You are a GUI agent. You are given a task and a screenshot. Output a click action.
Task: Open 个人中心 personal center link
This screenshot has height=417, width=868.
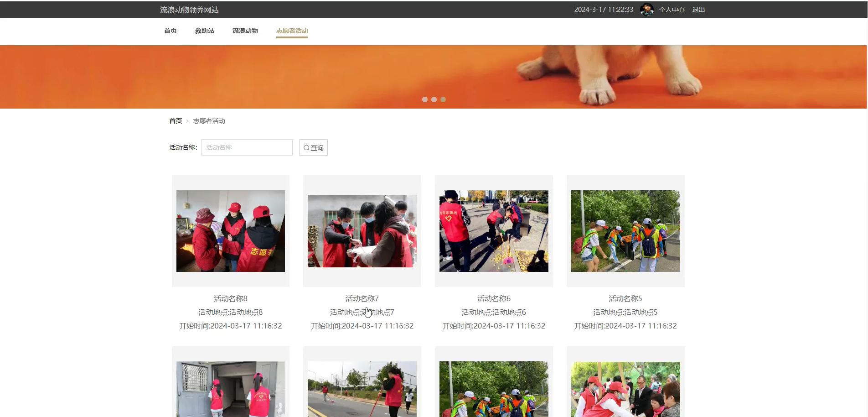[672, 10]
